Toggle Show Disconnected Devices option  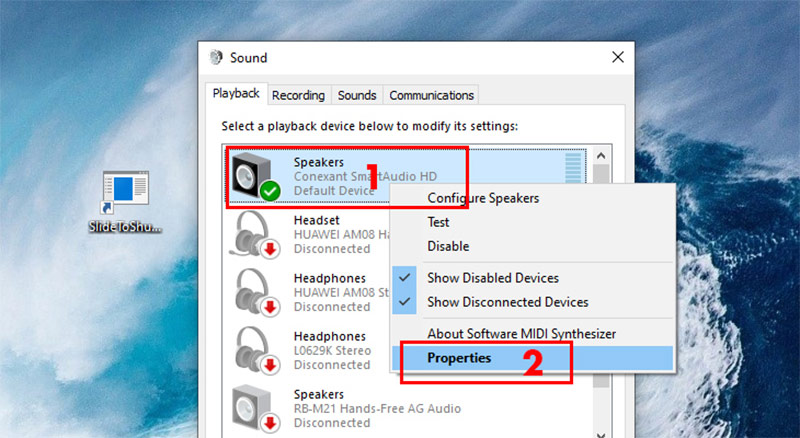507,301
